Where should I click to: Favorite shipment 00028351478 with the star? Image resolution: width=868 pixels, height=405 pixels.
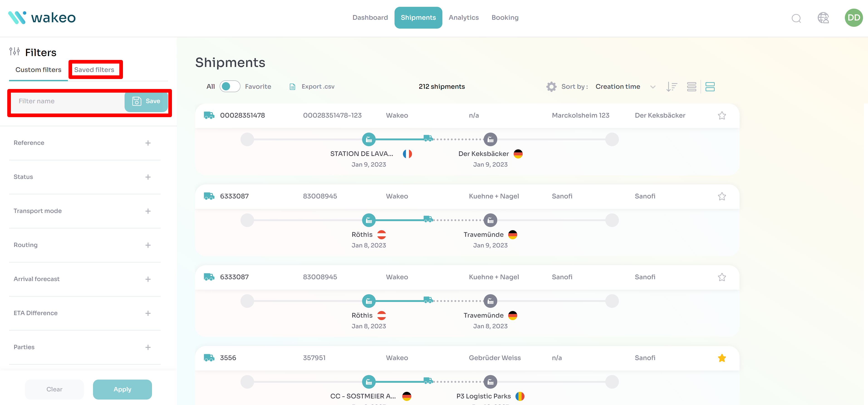(x=722, y=116)
